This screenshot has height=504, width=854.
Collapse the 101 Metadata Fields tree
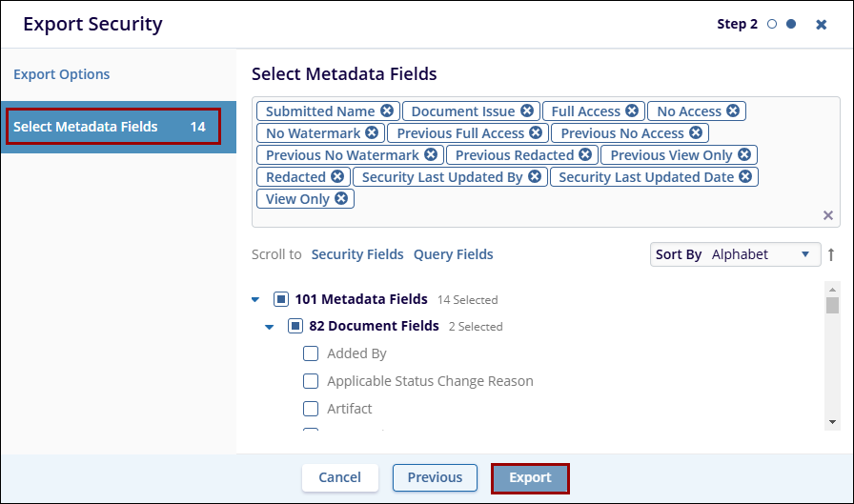pyautogui.click(x=255, y=299)
